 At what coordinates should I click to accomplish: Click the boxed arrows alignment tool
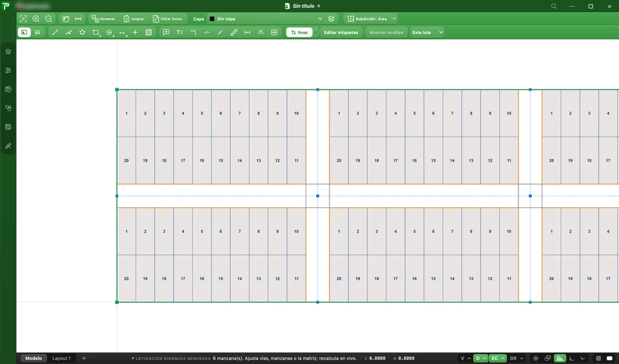coord(275,32)
